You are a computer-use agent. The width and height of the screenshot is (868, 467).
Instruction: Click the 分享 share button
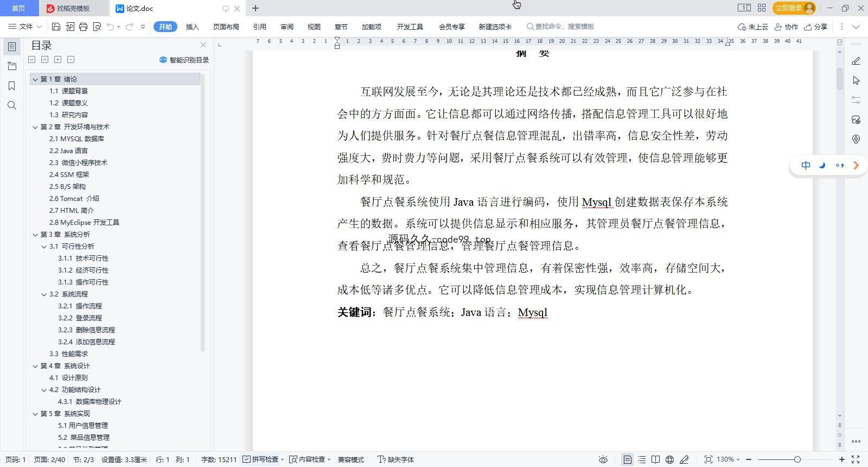click(x=816, y=27)
